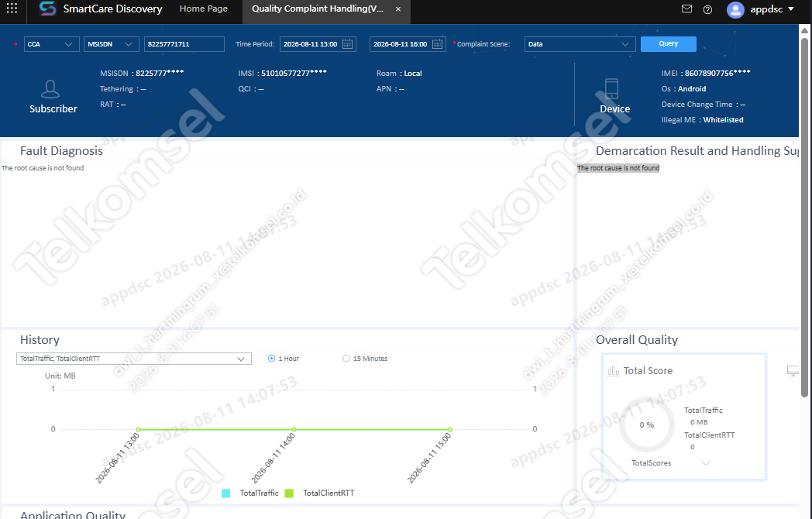Open the MSISDN type dropdown
Screen dimensions: 812x519
[112, 44]
